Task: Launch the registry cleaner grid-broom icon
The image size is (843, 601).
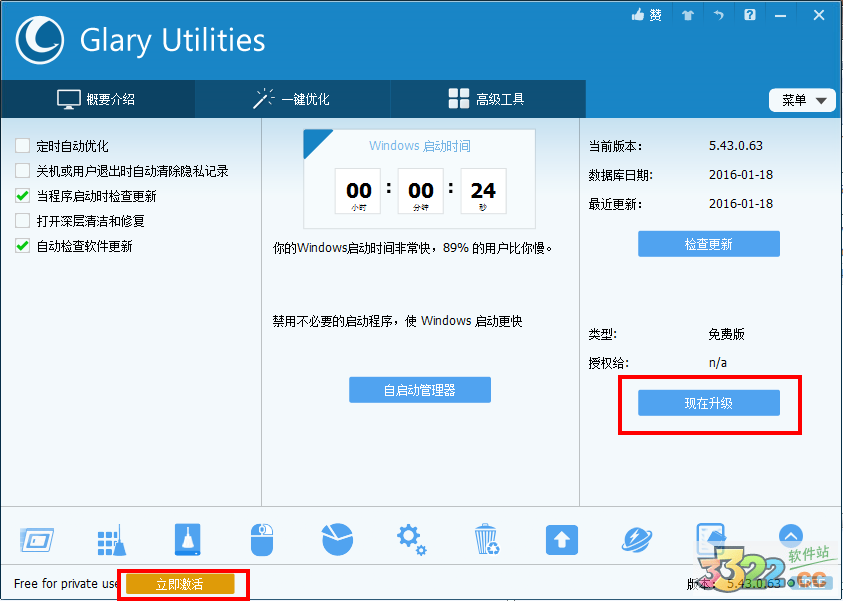Action: 112,540
